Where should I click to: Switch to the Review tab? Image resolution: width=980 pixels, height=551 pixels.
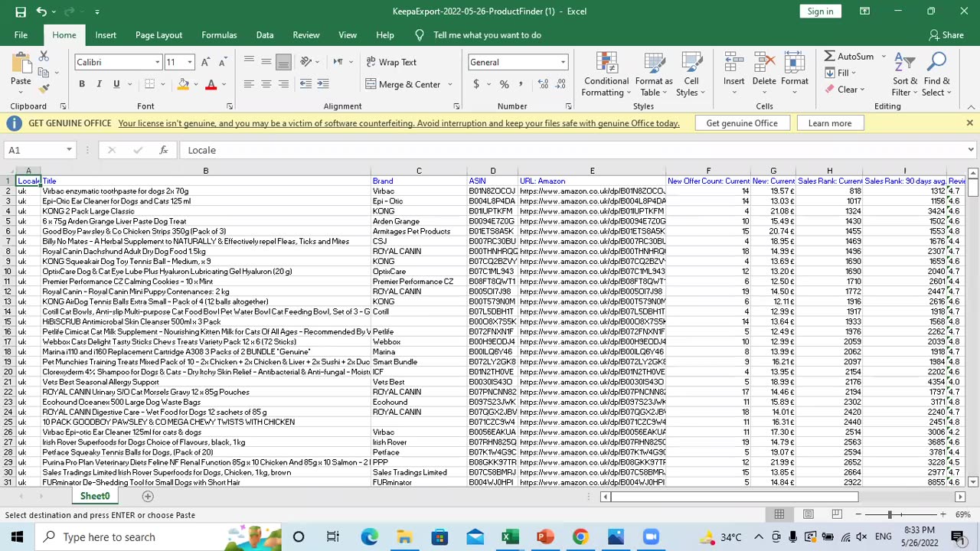pyautogui.click(x=305, y=35)
